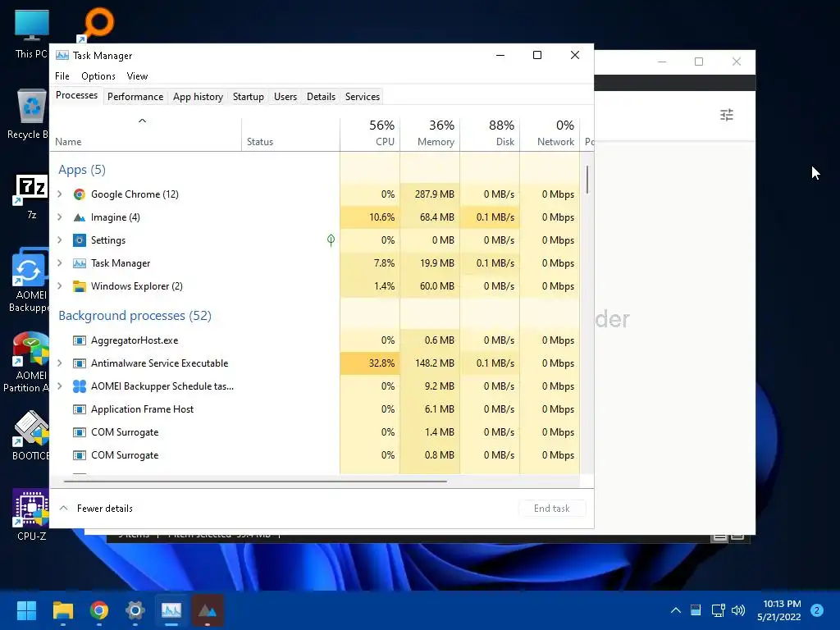Select the COM Surrogate 0.8 MB row

point(314,455)
